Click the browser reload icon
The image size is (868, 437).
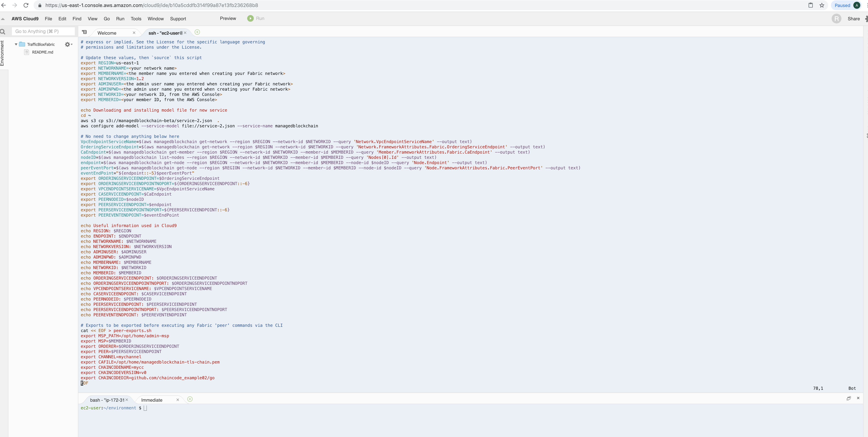click(26, 5)
